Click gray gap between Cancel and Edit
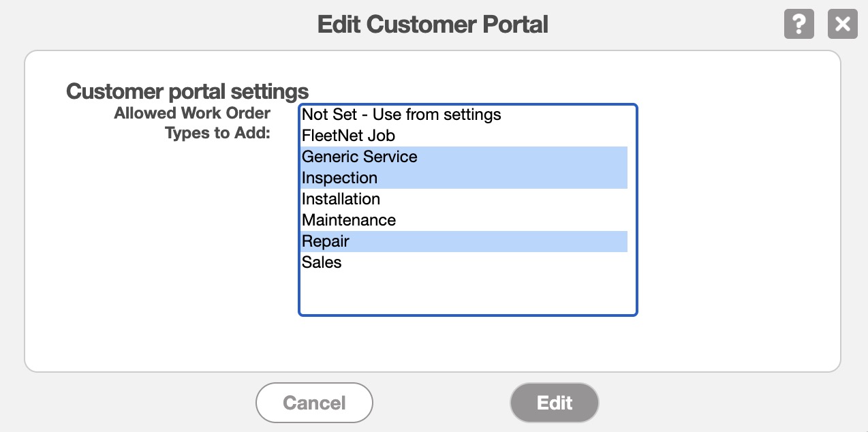This screenshot has height=432, width=868. pos(441,403)
